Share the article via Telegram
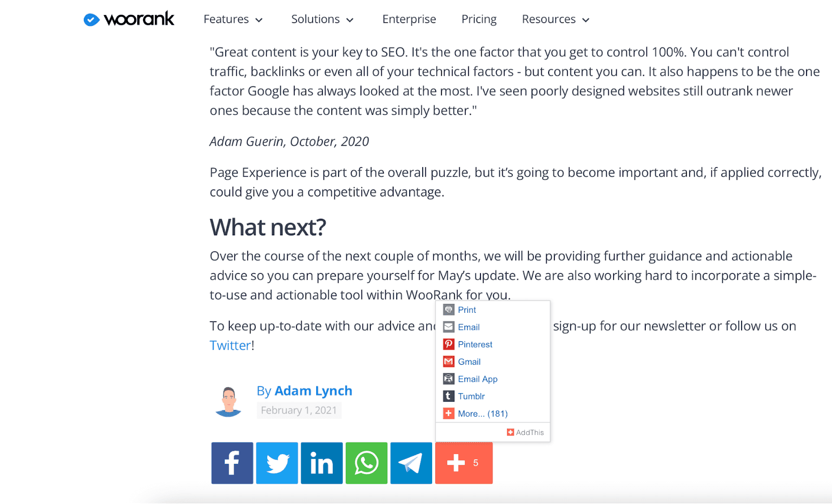832x504 pixels. (x=411, y=463)
